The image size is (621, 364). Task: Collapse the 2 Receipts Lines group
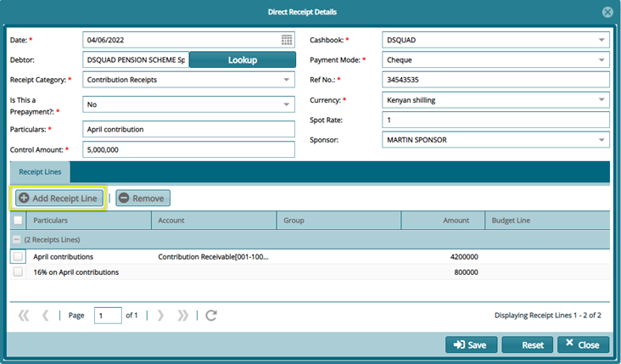click(x=17, y=239)
